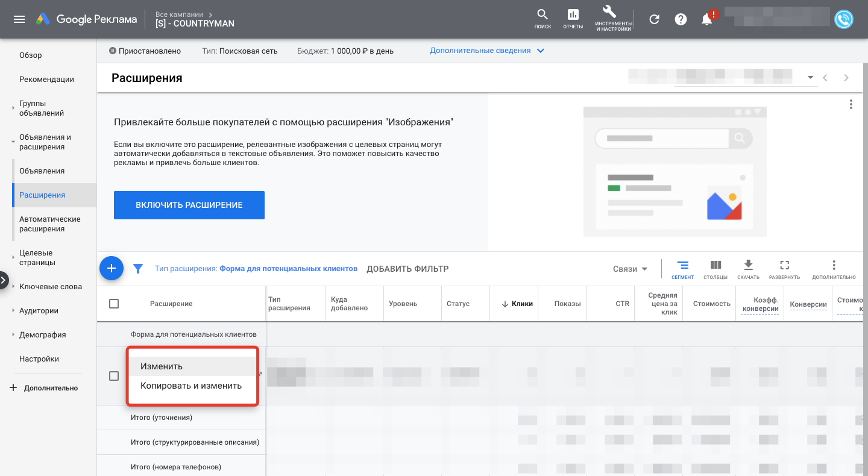The image size is (868, 476).
Task: Click the Развернуть fullscreen icon
Action: (x=784, y=269)
